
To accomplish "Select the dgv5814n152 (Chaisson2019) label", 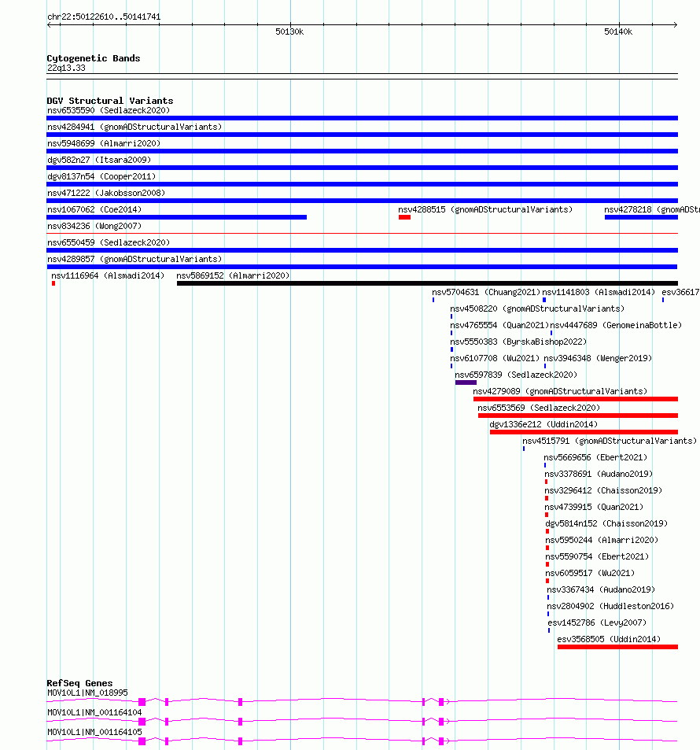I will [606, 524].
